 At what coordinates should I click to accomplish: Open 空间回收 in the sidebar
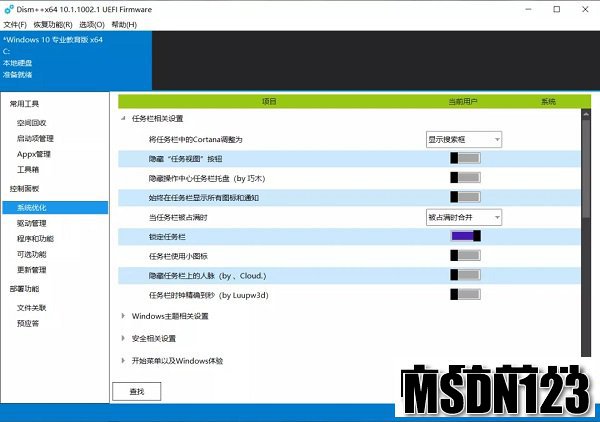point(31,123)
